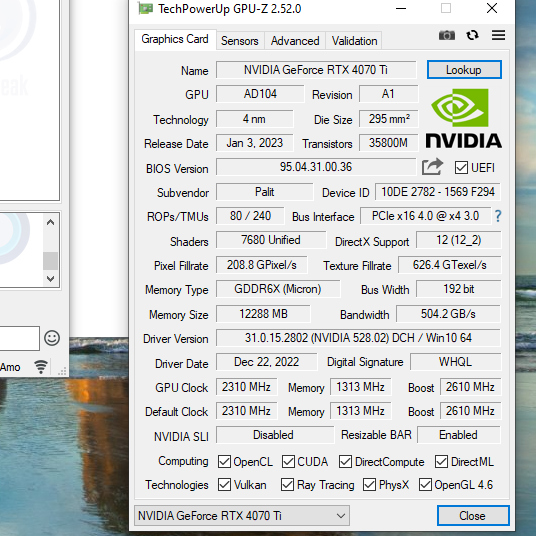
Task: Toggle the OpenGL 4.6 checkbox
Action: 425,484
